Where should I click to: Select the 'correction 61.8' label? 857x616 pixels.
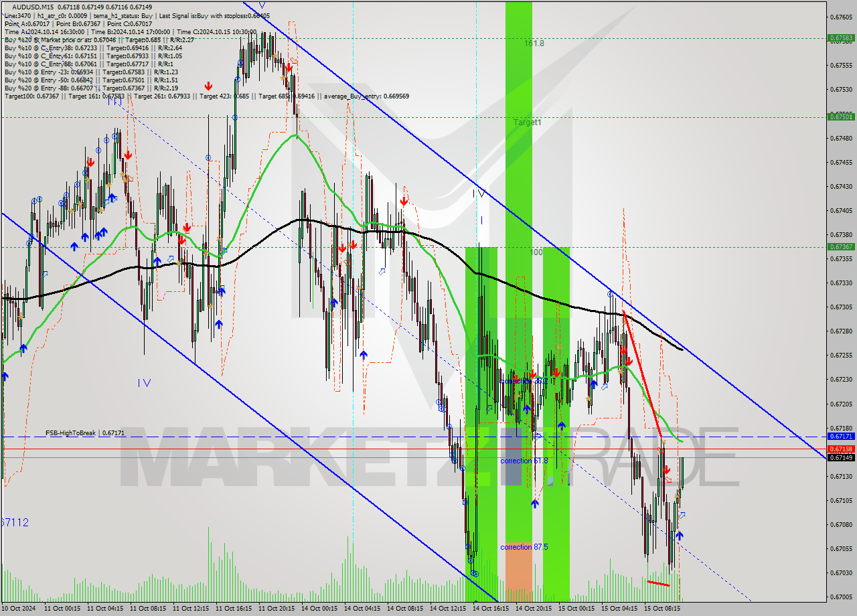[x=524, y=461]
